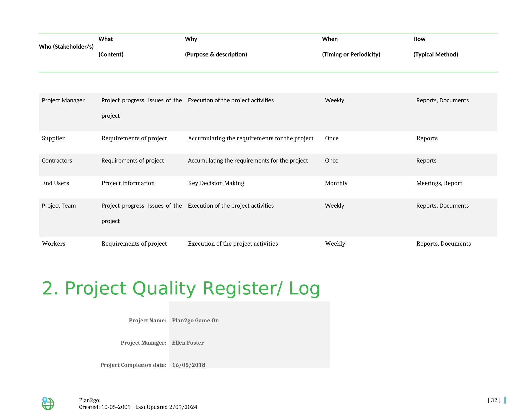Click the footer 'Created: 10-05-2009' line
Image resolution: width=532 pixels, height=418 pixels.
coord(138,407)
